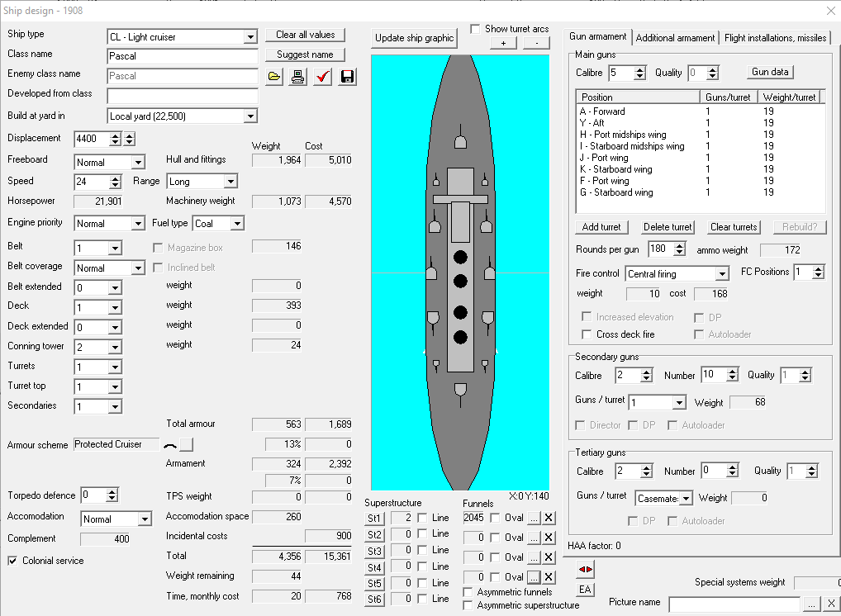
Task: Check design validity with red checkmark
Action: (x=323, y=77)
